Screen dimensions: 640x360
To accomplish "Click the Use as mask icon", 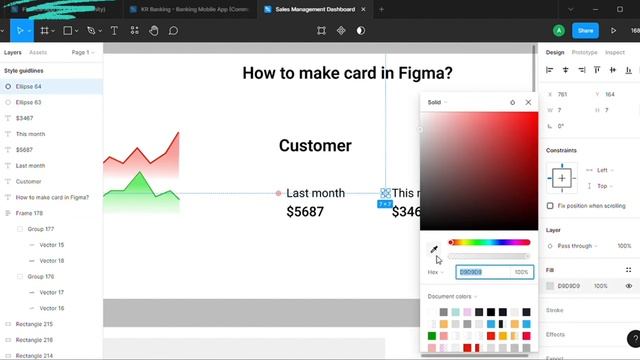I will [361, 31].
